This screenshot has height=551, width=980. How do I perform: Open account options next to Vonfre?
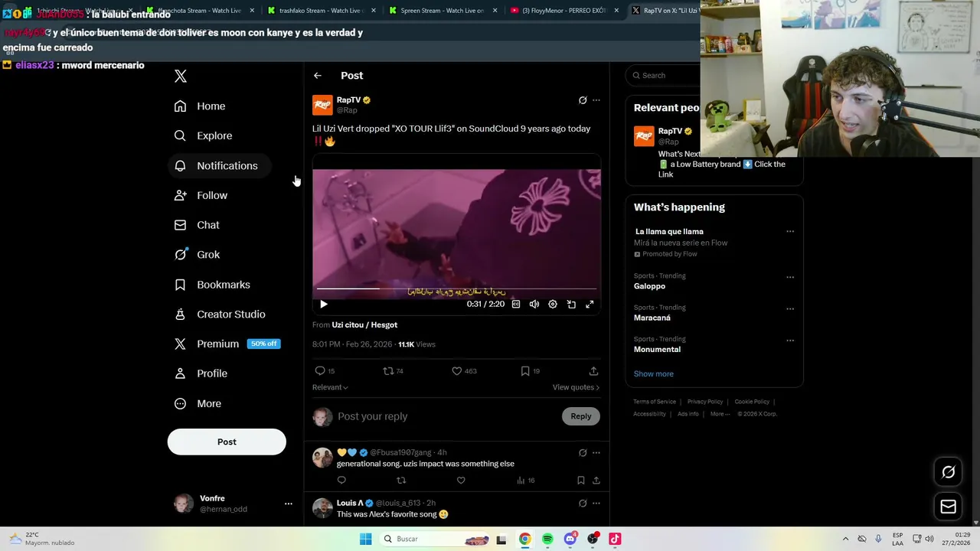pos(289,504)
